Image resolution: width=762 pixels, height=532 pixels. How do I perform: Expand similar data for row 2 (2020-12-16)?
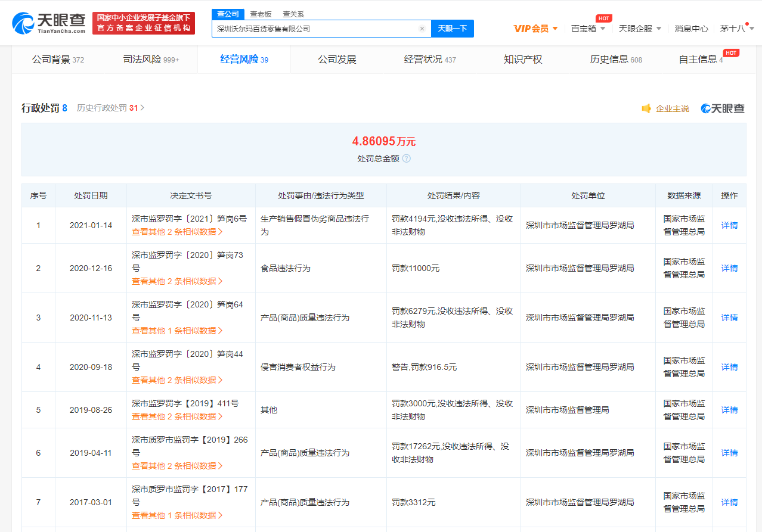pyautogui.click(x=177, y=281)
